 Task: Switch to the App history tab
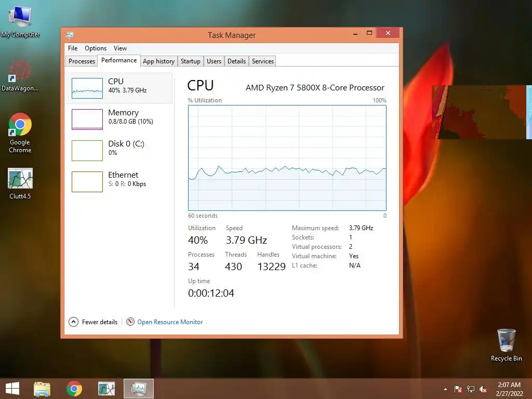[158, 61]
